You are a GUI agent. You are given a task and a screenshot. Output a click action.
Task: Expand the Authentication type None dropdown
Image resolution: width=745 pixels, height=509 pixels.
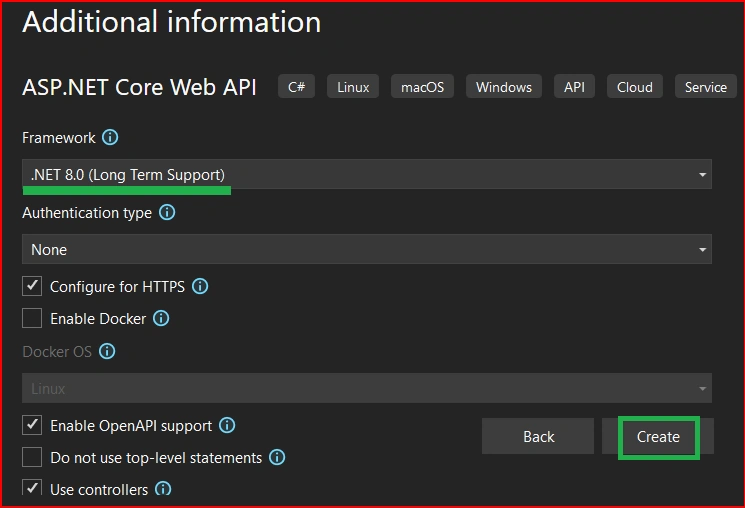[367, 249]
